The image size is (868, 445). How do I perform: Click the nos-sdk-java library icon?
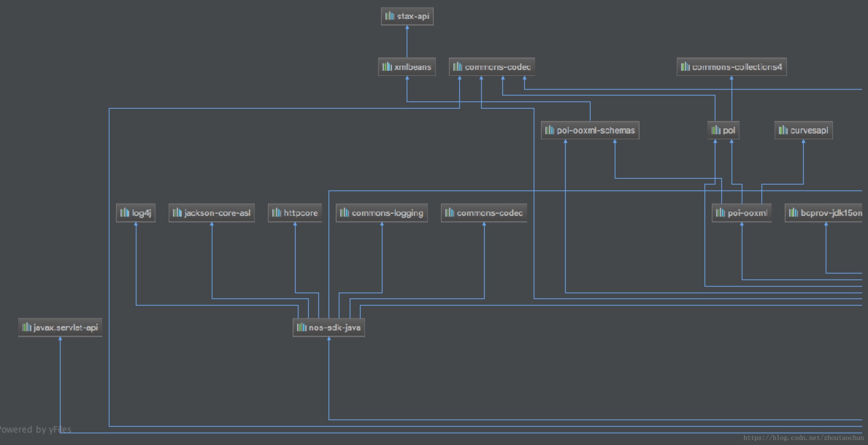point(302,327)
